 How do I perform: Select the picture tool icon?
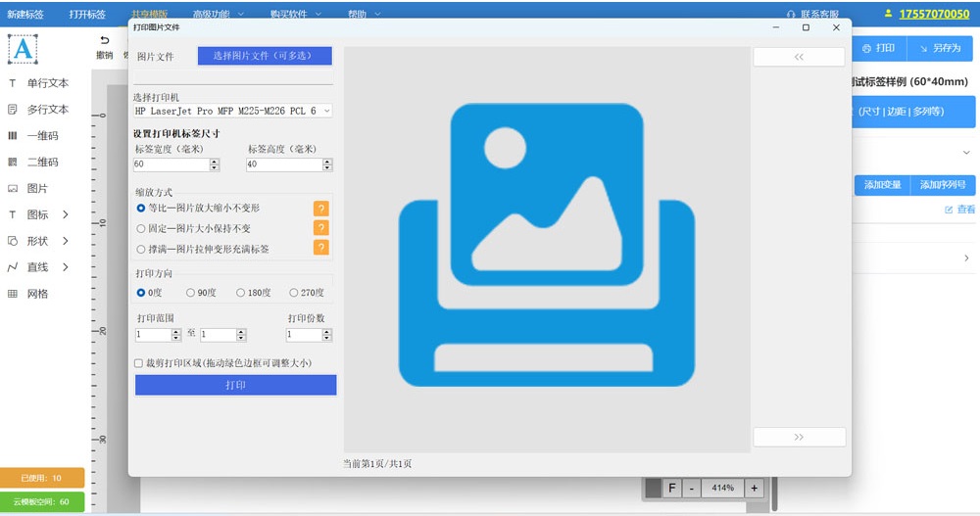tap(13, 189)
